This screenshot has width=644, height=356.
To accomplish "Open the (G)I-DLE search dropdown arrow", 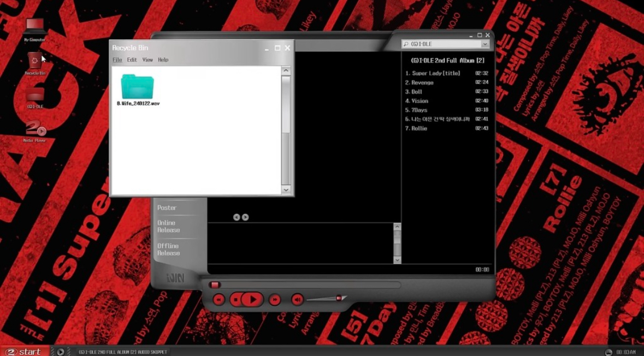I will coord(485,44).
